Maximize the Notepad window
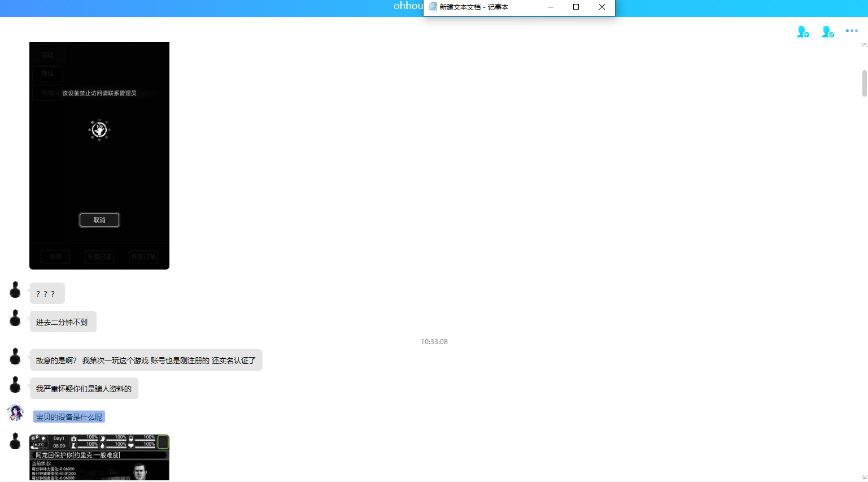868x482 pixels. pos(576,7)
